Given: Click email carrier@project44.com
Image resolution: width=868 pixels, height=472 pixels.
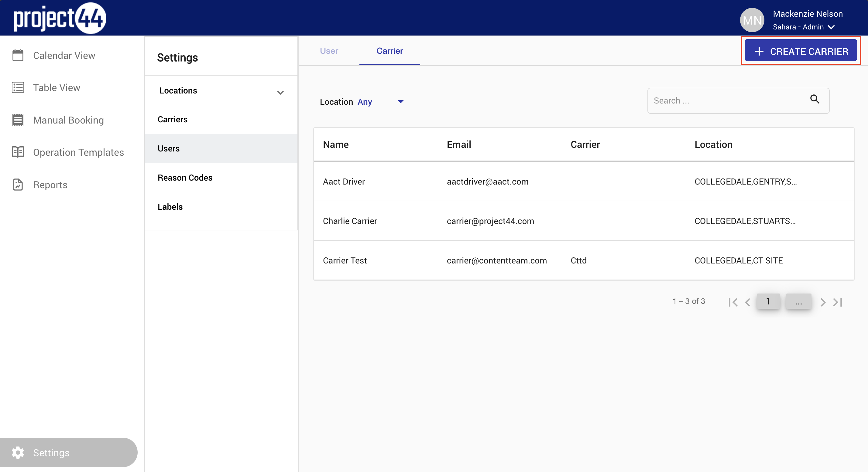Looking at the screenshot, I should [490, 221].
